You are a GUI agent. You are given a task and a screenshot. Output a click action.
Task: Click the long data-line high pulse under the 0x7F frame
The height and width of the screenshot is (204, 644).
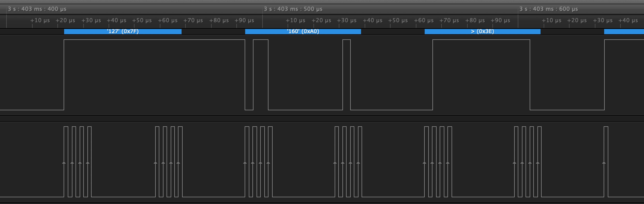click(x=154, y=75)
